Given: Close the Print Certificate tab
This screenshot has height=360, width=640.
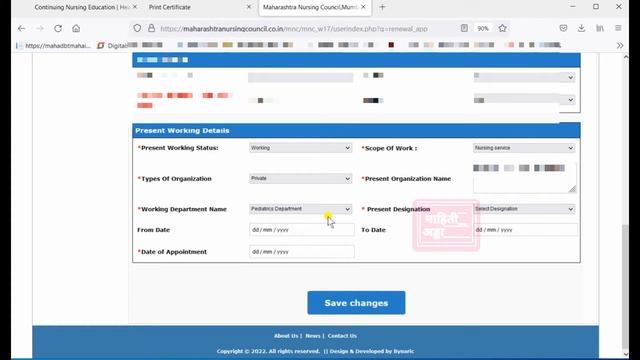Looking at the screenshot, I should 249,7.
